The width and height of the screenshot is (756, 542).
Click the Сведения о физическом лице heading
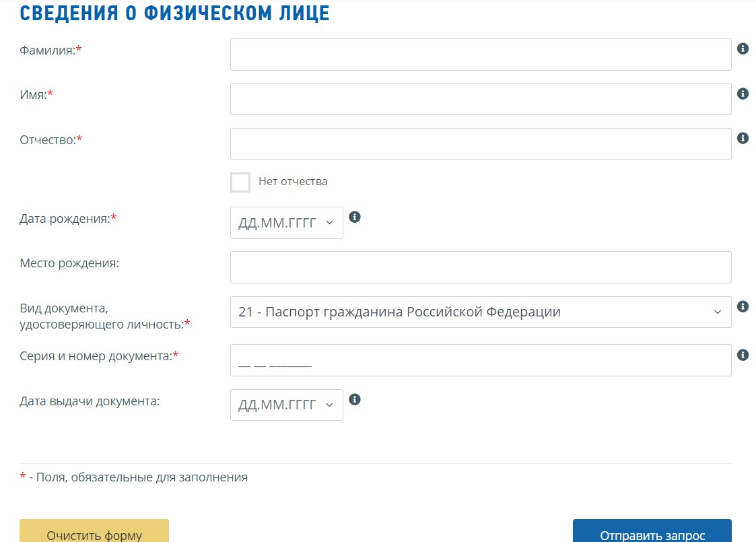point(174,13)
